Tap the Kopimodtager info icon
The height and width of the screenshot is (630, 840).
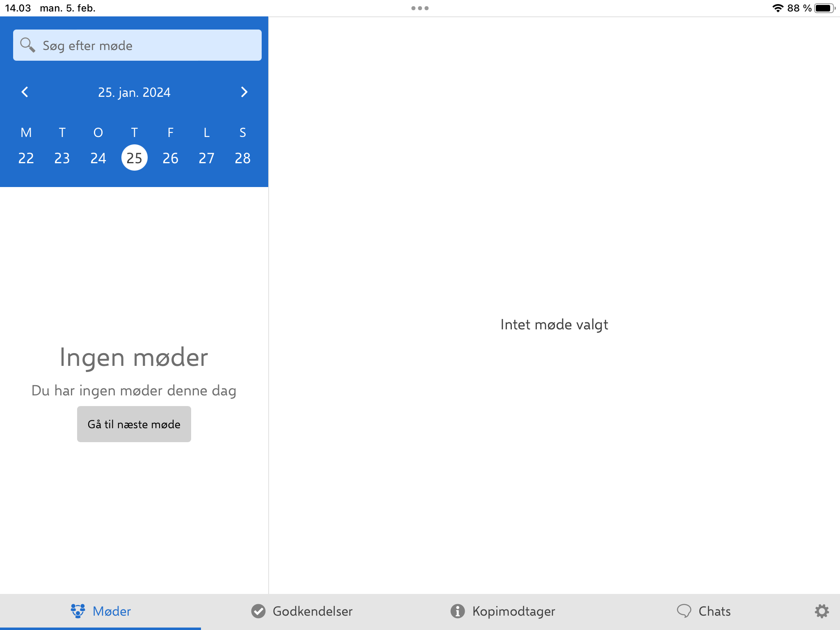(x=458, y=611)
